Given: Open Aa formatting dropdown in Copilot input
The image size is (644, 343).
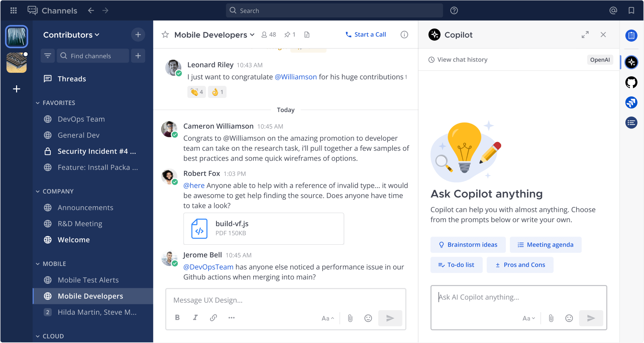Looking at the screenshot, I should click(x=529, y=318).
